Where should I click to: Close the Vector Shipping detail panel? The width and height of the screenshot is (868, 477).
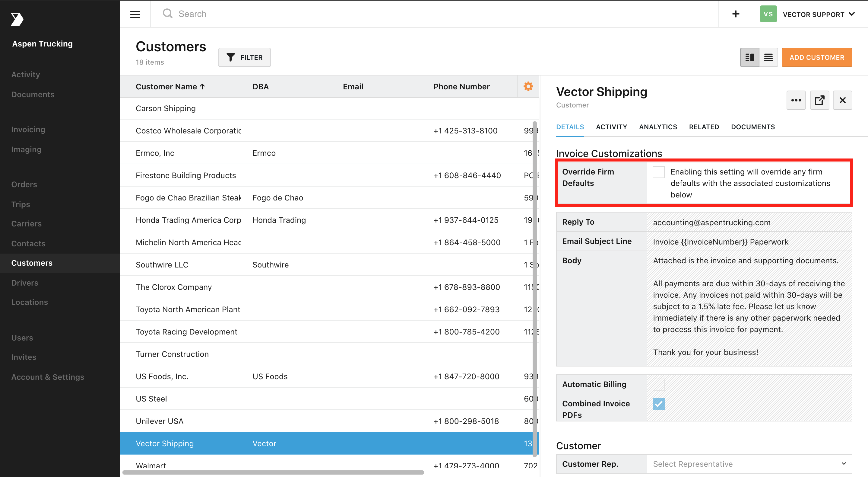pyautogui.click(x=842, y=100)
